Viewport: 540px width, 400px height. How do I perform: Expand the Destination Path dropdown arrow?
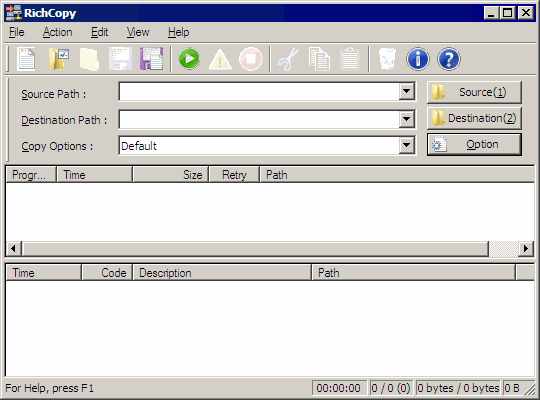pos(407,119)
